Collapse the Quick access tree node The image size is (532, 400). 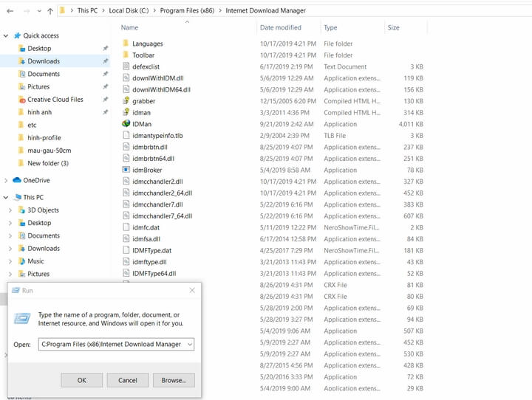(6, 35)
